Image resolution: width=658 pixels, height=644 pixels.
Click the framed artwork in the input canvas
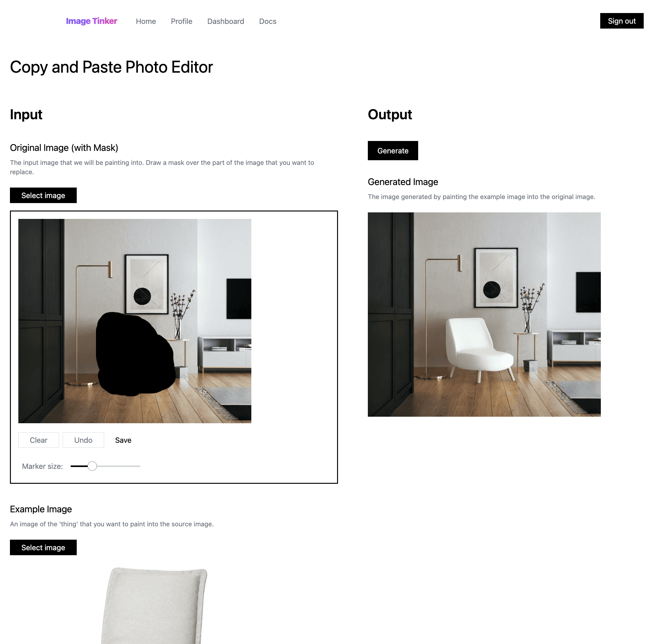tap(147, 284)
